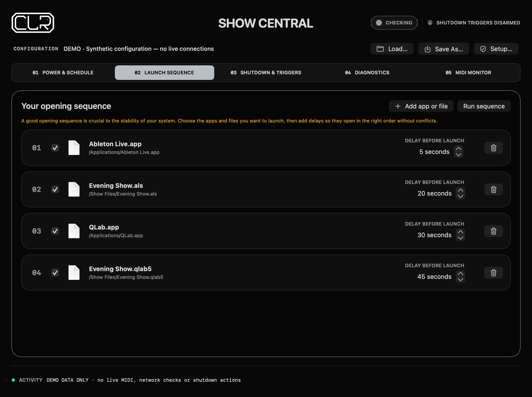Click the Load... button

pos(392,49)
